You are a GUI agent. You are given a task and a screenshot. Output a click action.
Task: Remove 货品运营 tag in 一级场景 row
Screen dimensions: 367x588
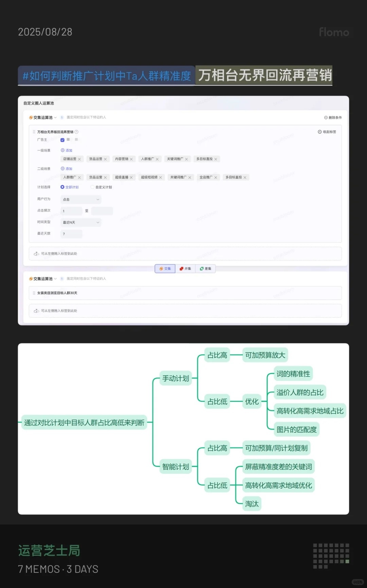point(105,159)
